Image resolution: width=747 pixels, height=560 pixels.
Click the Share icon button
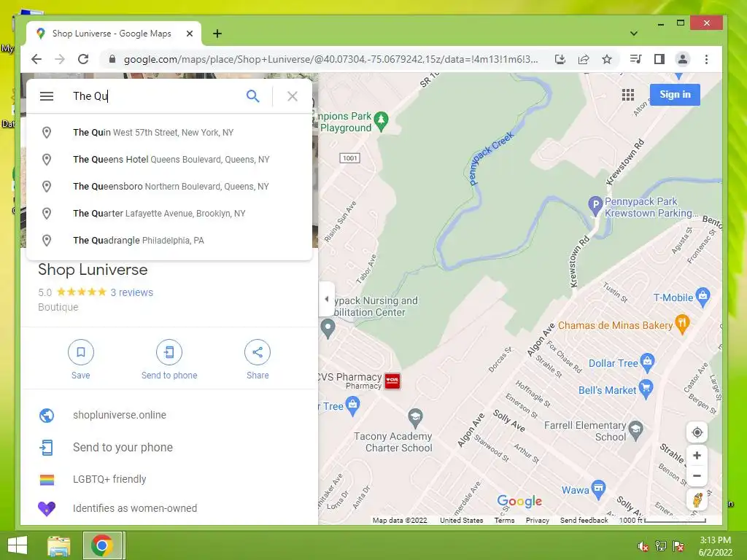(258, 352)
